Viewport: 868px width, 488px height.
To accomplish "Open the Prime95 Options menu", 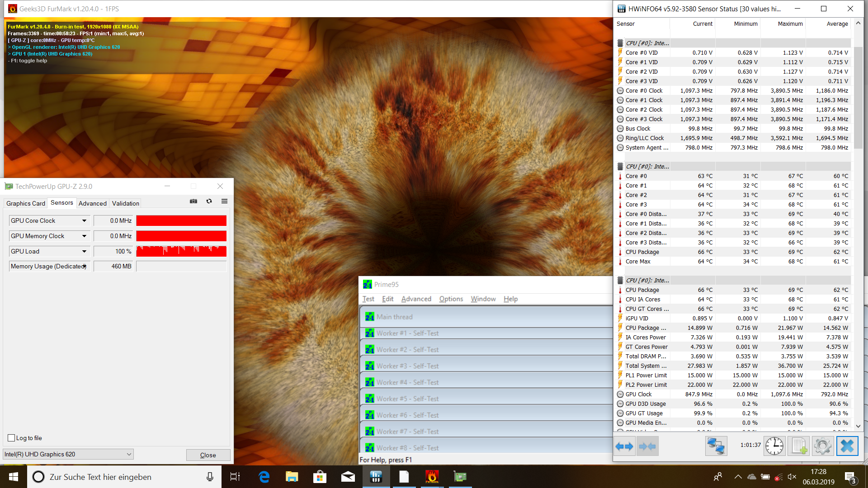I will point(451,299).
